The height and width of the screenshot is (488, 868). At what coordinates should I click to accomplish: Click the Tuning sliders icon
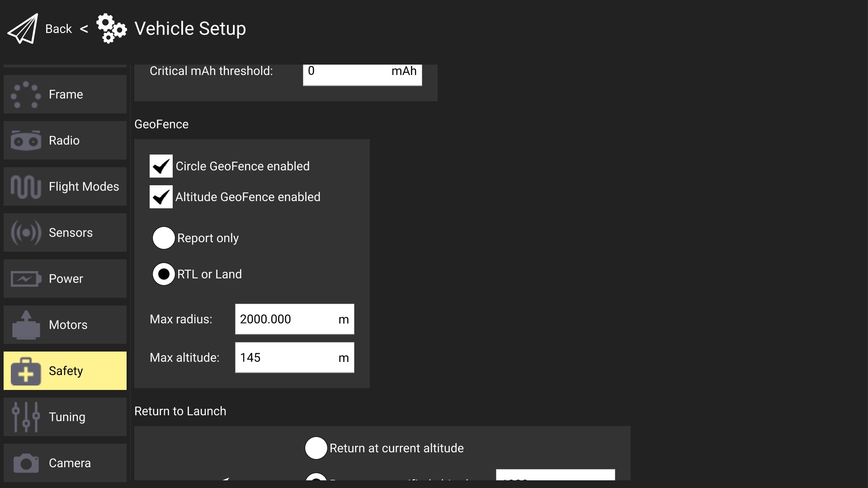(x=26, y=417)
